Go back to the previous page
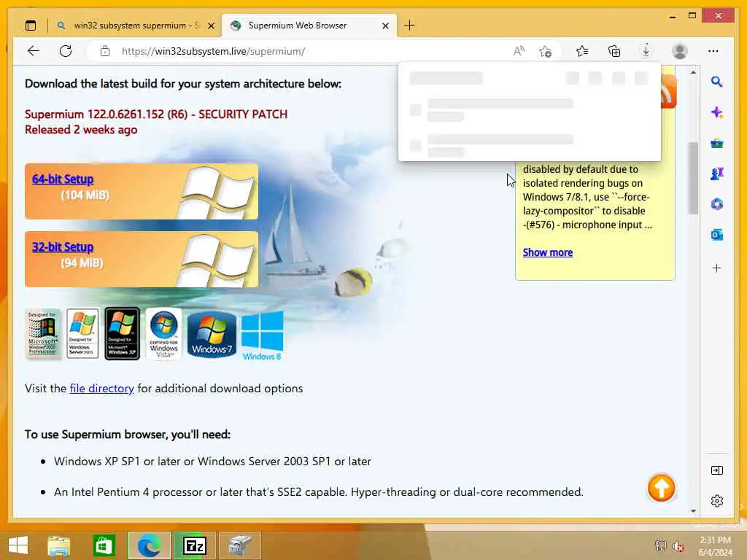 pos(33,51)
